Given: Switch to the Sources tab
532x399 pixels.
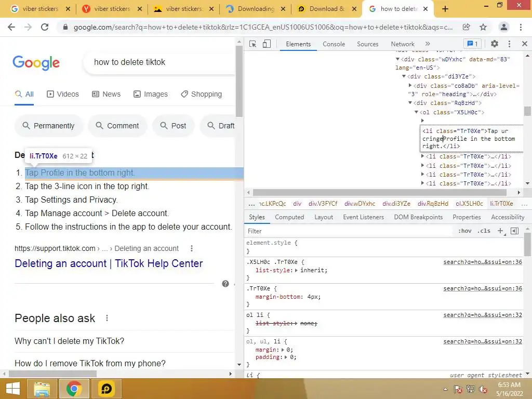Looking at the screenshot, I should tap(367, 44).
